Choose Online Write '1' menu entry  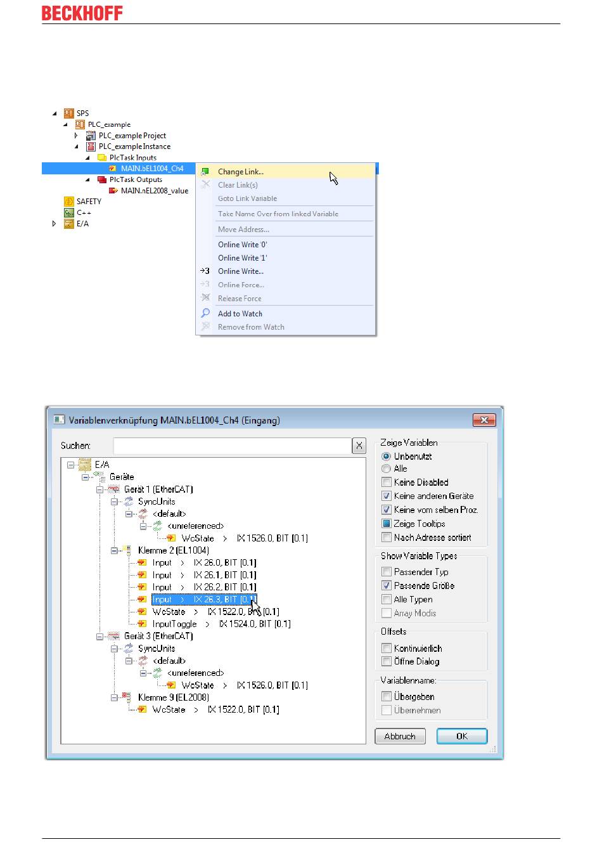pyautogui.click(x=286, y=258)
